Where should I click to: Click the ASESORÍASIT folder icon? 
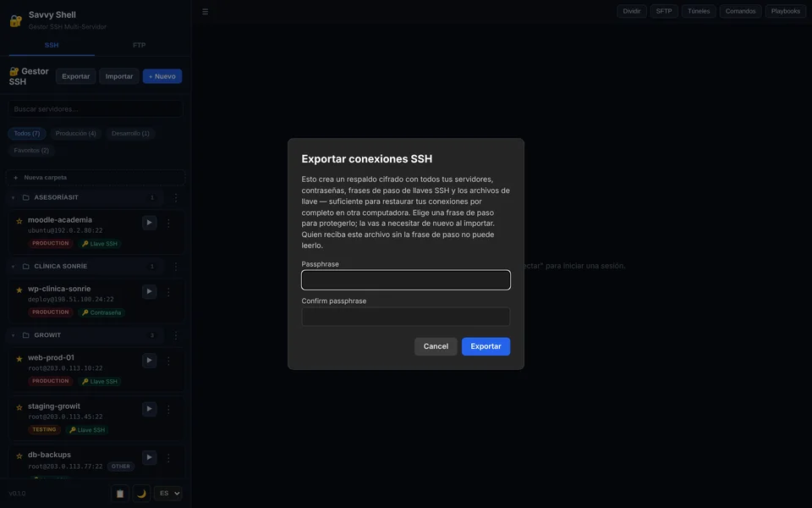(26, 197)
